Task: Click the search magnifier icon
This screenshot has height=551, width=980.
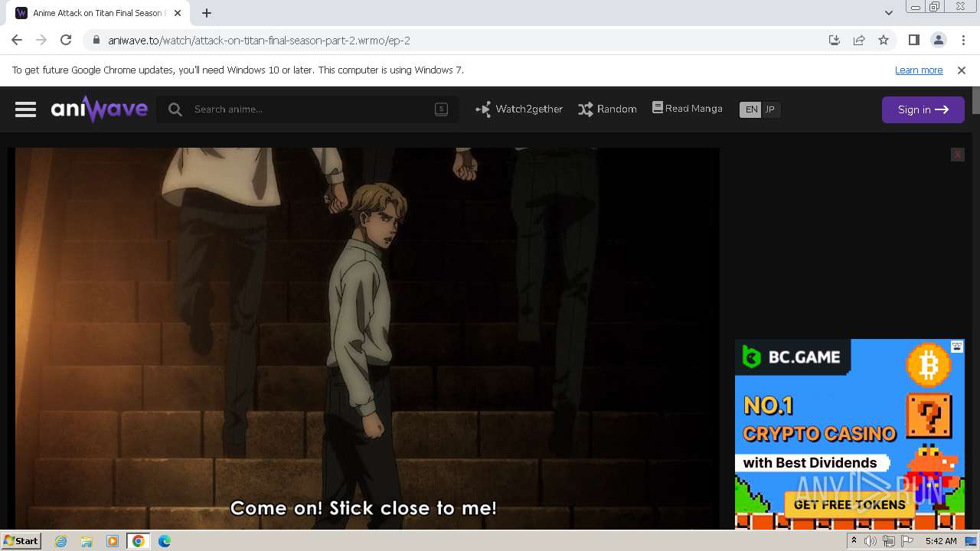Action: pos(175,109)
